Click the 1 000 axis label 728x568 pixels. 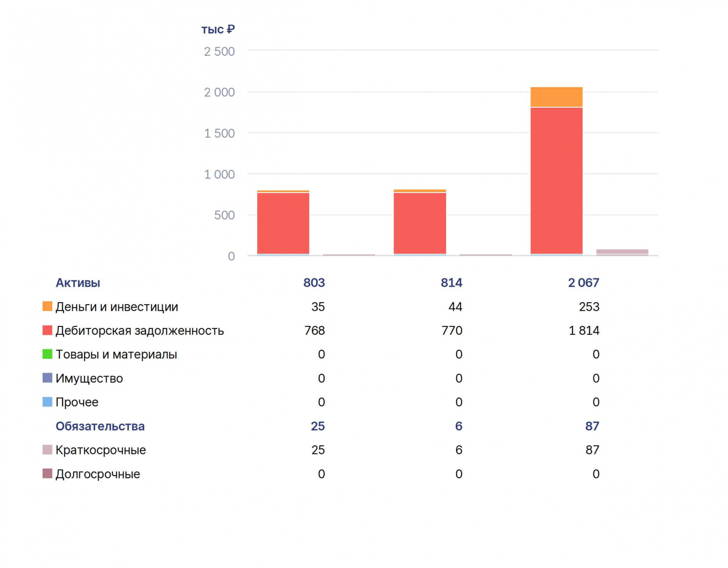[219, 174]
